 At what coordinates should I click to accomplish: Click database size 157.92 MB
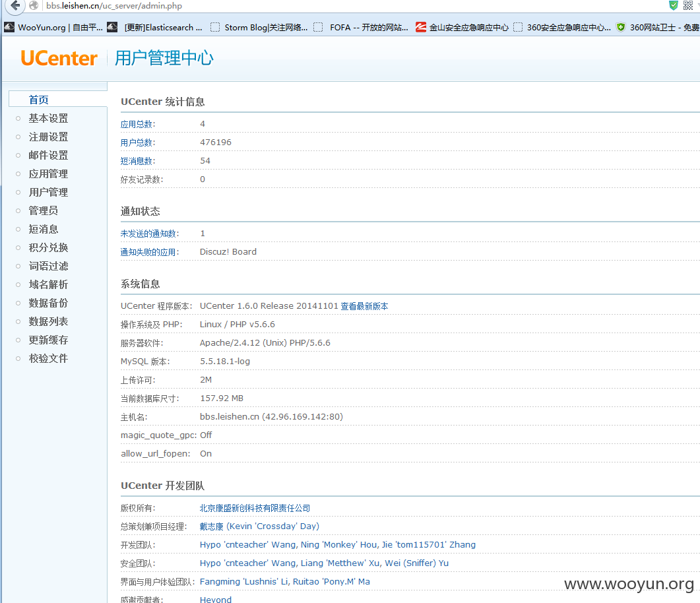222,398
